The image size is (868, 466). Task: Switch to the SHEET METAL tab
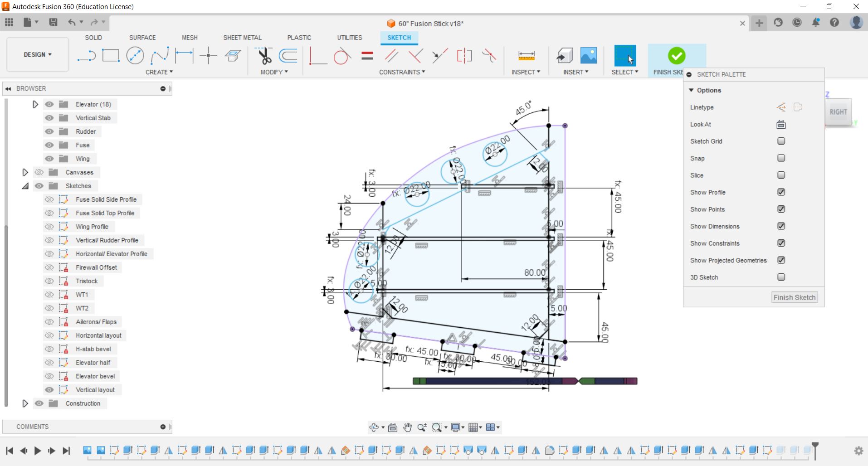242,38
